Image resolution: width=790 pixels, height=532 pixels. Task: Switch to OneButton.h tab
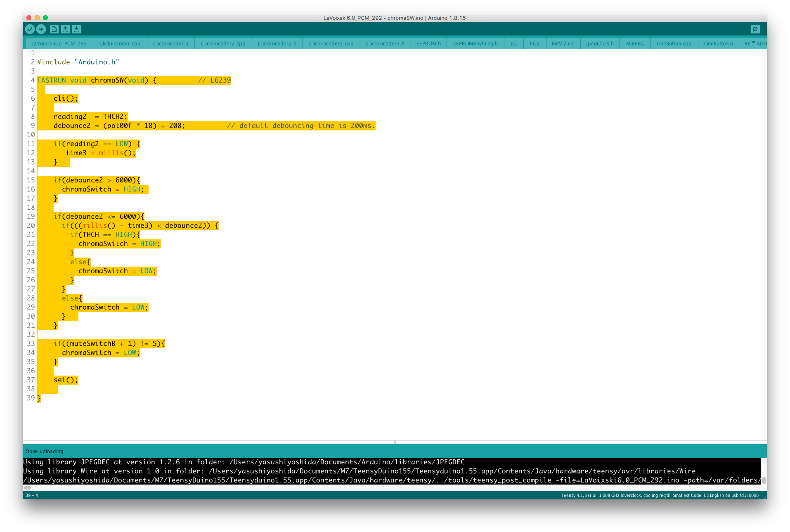pos(719,43)
